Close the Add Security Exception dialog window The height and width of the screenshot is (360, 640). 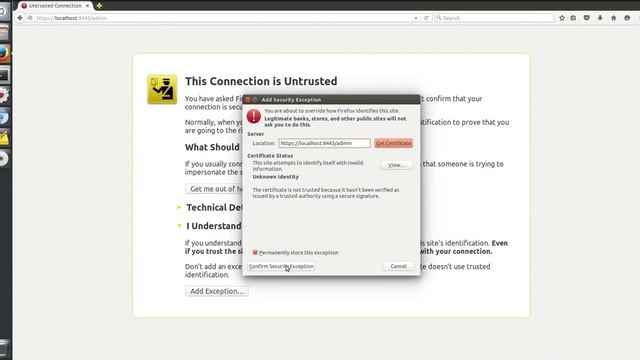pyautogui.click(x=248, y=100)
